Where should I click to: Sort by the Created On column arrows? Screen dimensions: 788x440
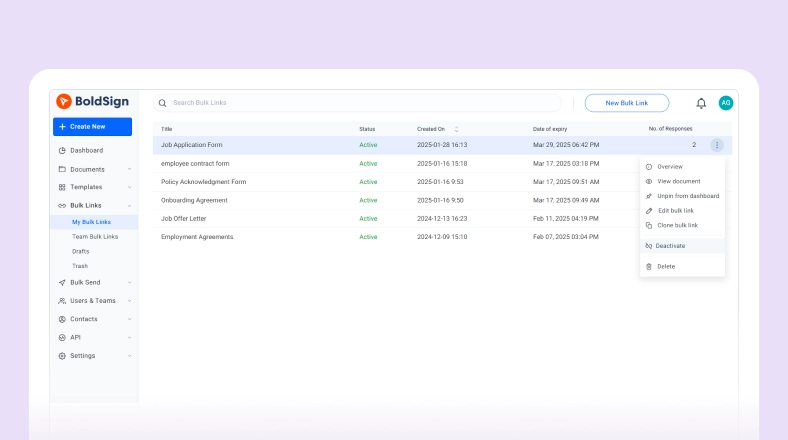(456, 129)
